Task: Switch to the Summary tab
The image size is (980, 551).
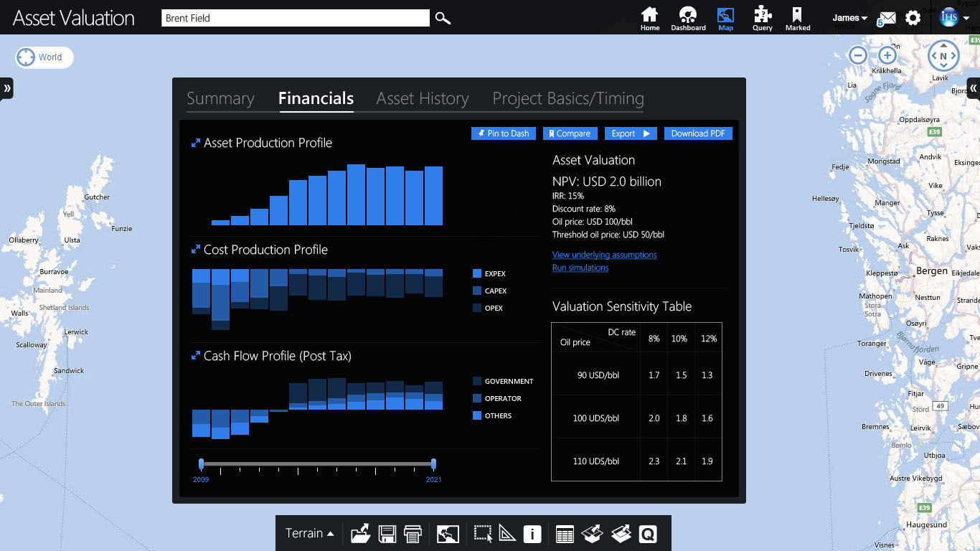Action: (x=220, y=99)
